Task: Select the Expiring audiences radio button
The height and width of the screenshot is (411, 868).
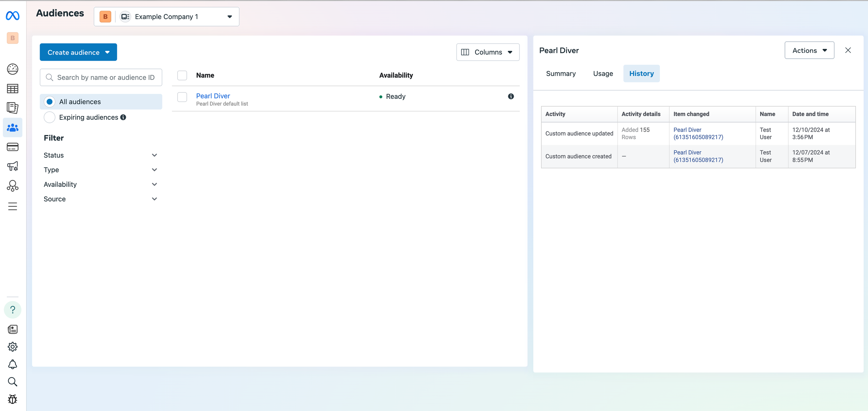Action: [x=50, y=117]
